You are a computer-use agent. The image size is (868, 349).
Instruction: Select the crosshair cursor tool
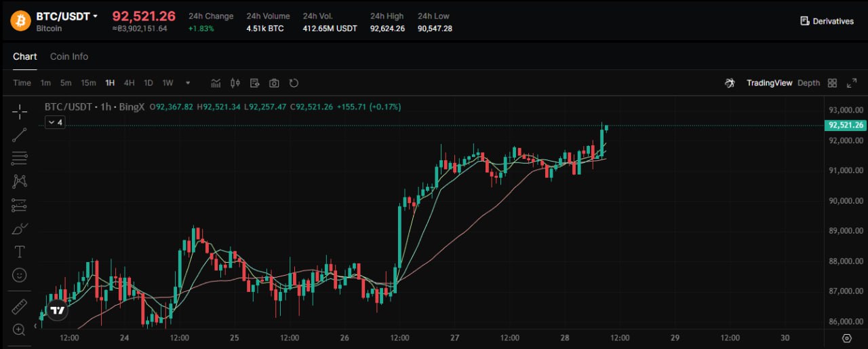point(20,111)
